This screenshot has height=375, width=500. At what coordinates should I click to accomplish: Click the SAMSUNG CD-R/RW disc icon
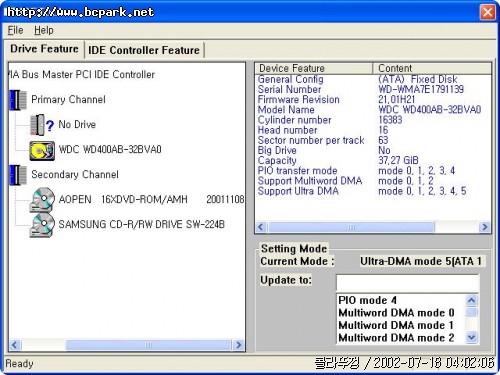point(42,225)
